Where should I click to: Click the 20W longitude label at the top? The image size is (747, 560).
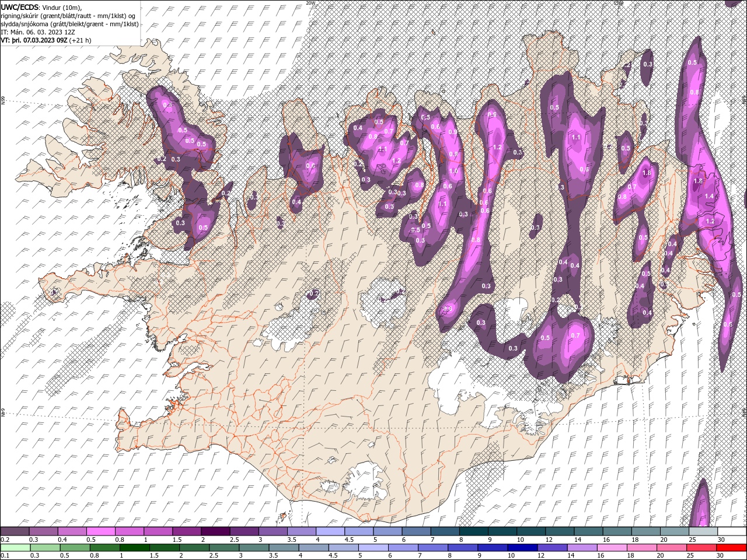pyautogui.click(x=311, y=3)
